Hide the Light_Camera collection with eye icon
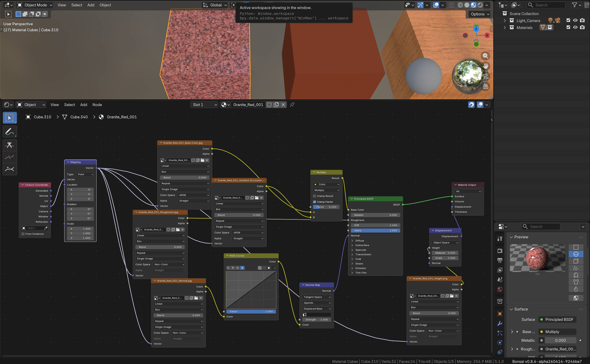Screen dimensions: 590x364 575,21
